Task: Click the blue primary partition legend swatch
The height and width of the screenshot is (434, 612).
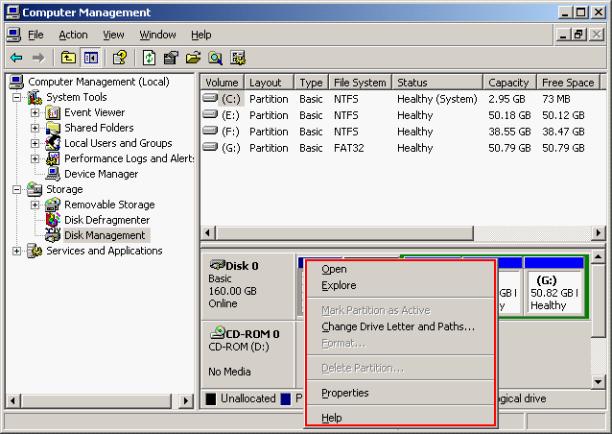Action: point(286,399)
